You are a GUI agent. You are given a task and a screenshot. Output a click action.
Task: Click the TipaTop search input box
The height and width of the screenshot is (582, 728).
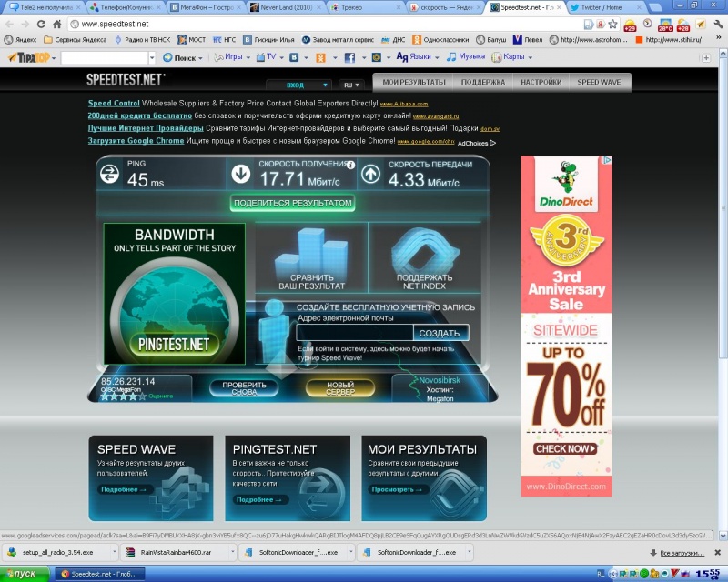105,58
